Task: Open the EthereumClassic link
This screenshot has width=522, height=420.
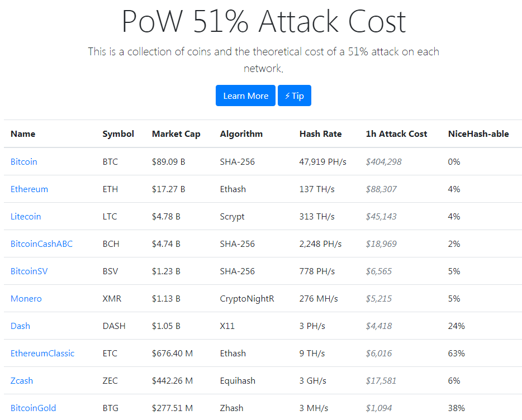Action: click(x=42, y=354)
